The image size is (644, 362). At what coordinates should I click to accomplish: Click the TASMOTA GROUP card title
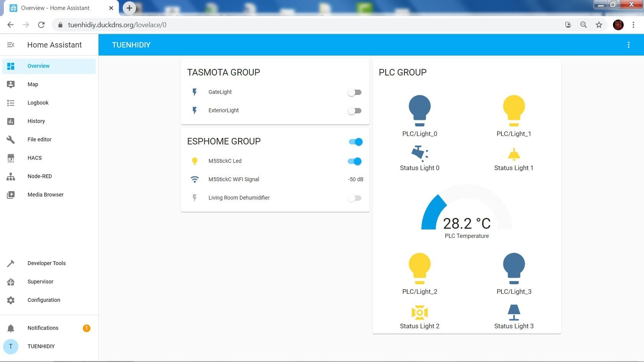coord(223,72)
